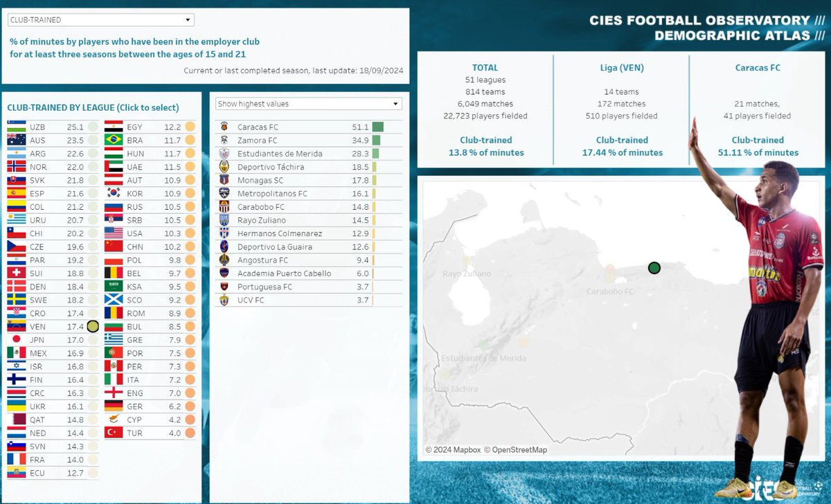Click the EGY value 12.2

point(172,127)
